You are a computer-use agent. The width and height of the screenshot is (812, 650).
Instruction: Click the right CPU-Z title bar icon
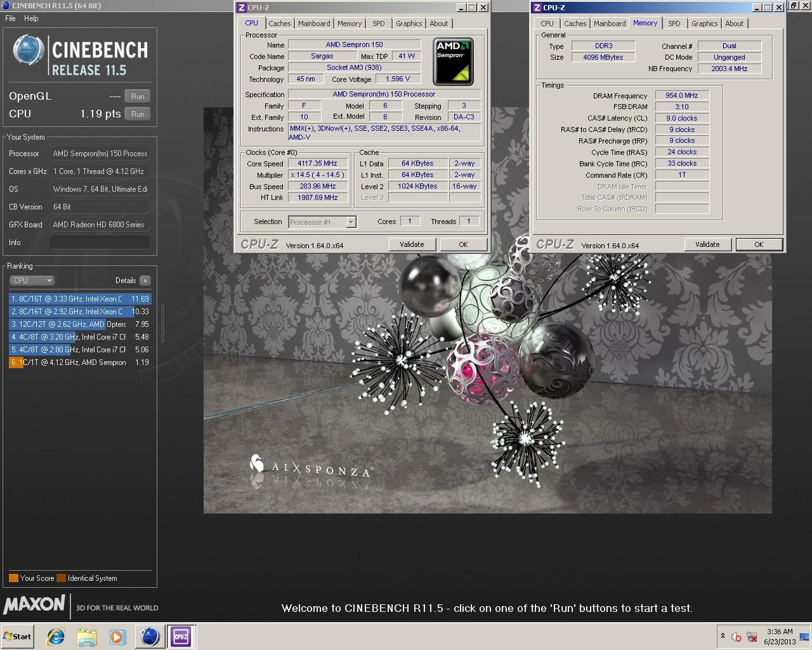(x=537, y=8)
